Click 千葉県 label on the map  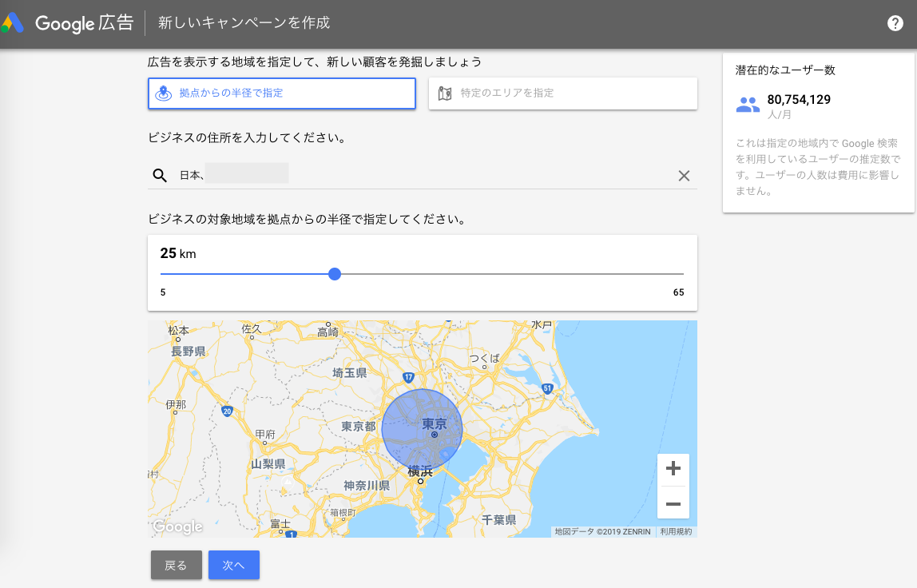point(499,519)
